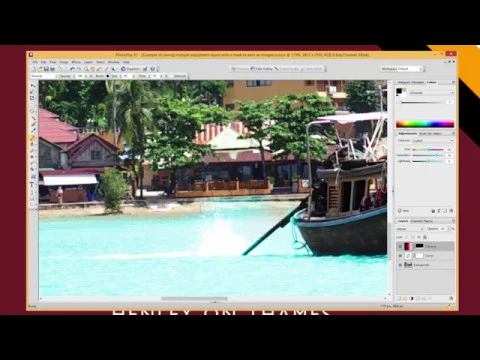This screenshot has height=360, width=480.
Task: Switch to the Histogram tab
Action: point(404,82)
